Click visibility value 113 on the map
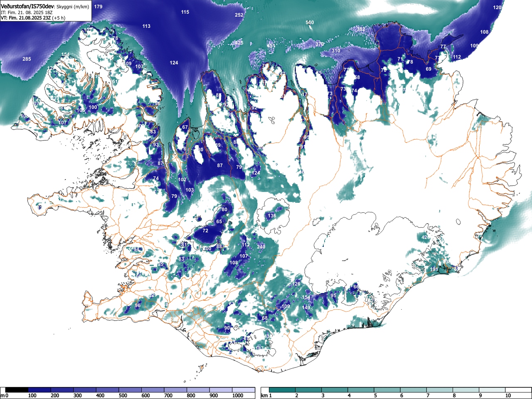 coord(146,26)
